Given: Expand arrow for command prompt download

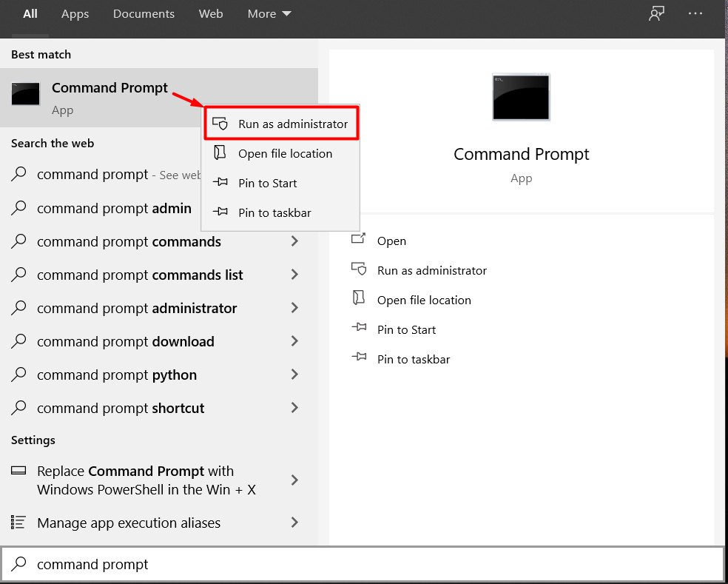Looking at the screenshot, I should (x=294, y=341).
